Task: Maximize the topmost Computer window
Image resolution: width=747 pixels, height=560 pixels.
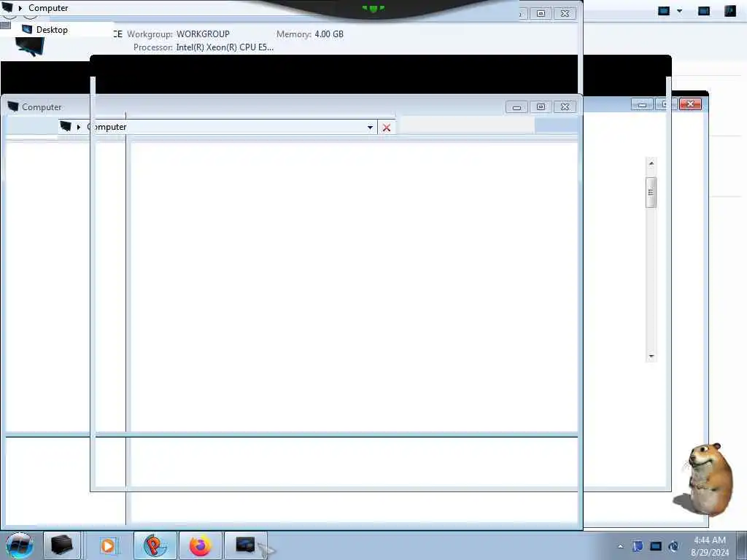Action: 541,14
